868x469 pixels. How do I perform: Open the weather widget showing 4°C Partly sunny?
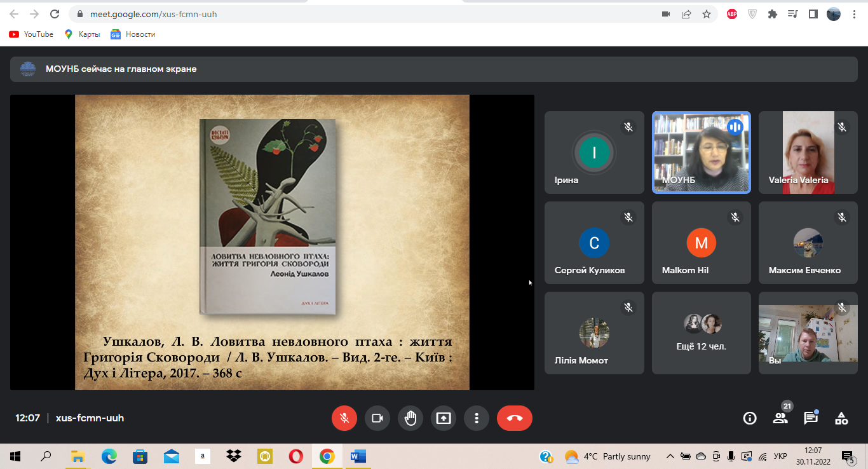click(607, 456)
